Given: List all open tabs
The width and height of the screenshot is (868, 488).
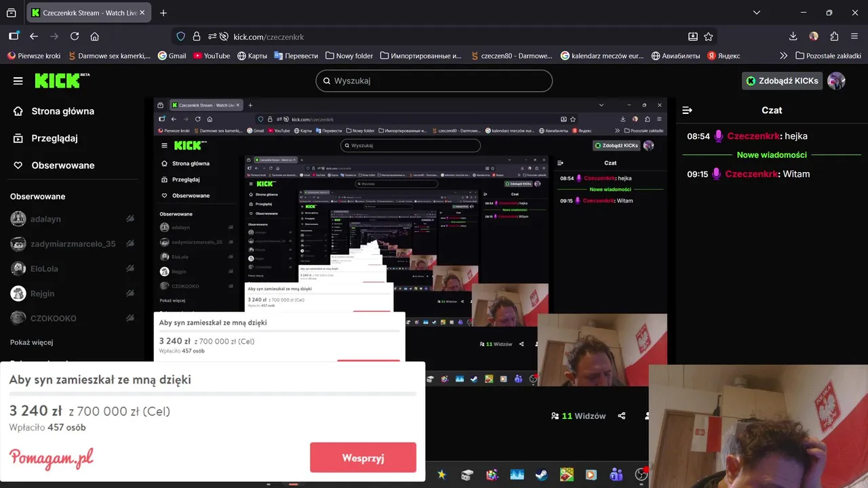Looking at the screenshot, I should [757, 13].
